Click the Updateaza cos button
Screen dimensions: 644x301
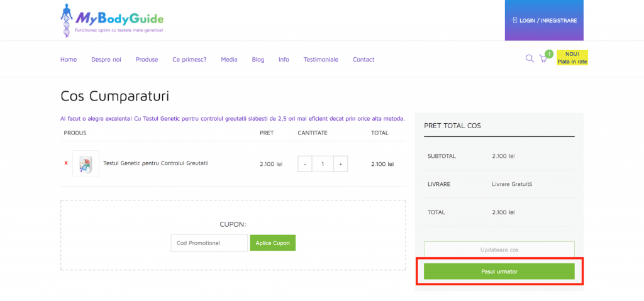click(499, 249)
